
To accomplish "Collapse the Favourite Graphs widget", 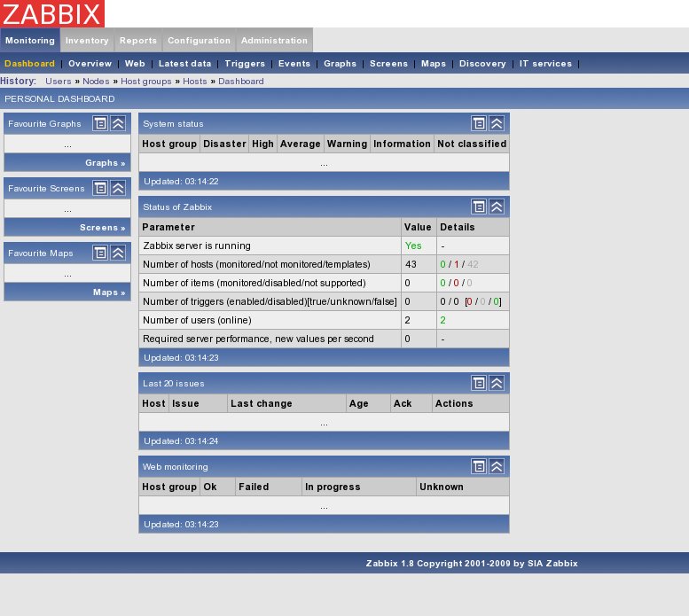I will pyautogui.click(x=118, y=123).
